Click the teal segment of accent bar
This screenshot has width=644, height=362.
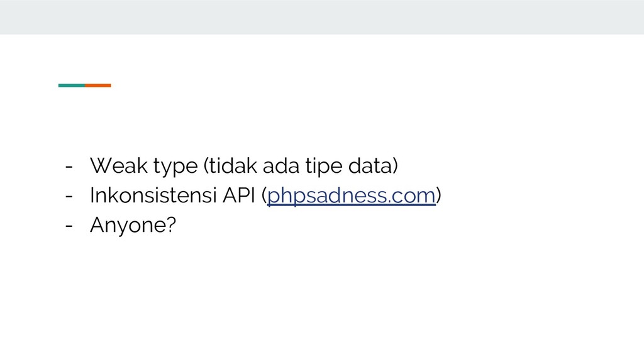point(71,85)
